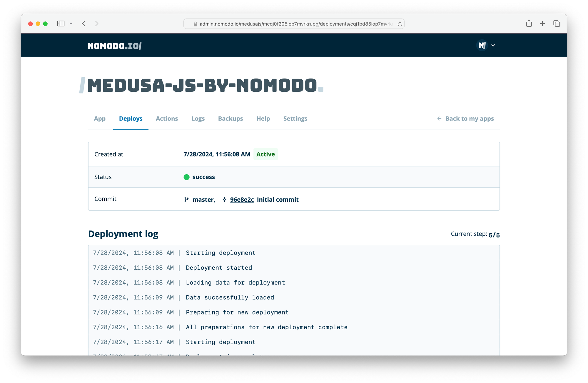Screen dimensions: 588x383
Task: Toggle the Safari sidebar icon
Action: click(x=61, y=24)
